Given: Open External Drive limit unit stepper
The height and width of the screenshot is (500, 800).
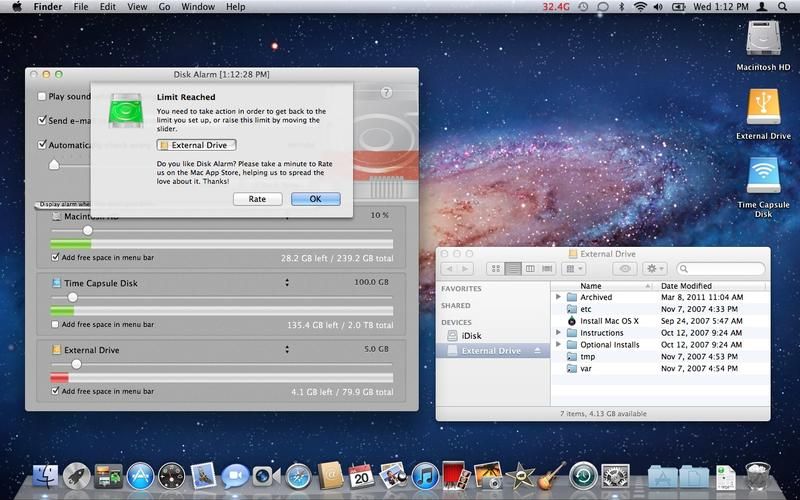Looking at the screenshot, I should [x=287, y=349].
